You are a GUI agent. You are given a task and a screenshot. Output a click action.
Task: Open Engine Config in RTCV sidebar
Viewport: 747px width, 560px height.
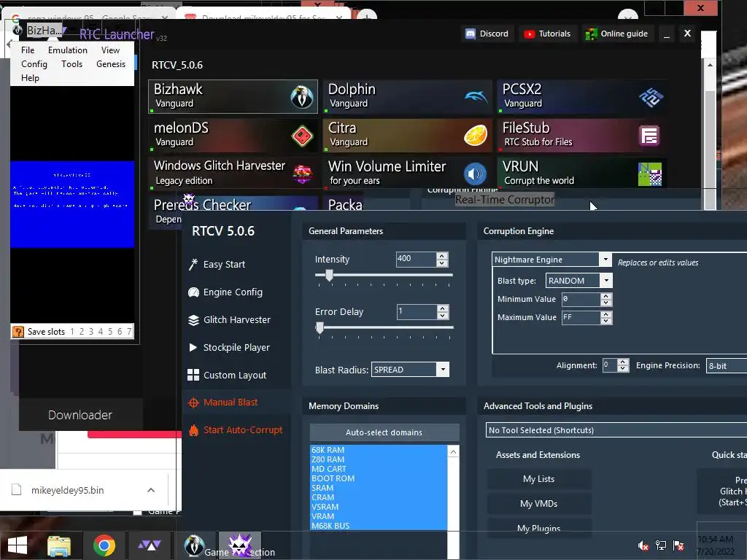(233, 292)
